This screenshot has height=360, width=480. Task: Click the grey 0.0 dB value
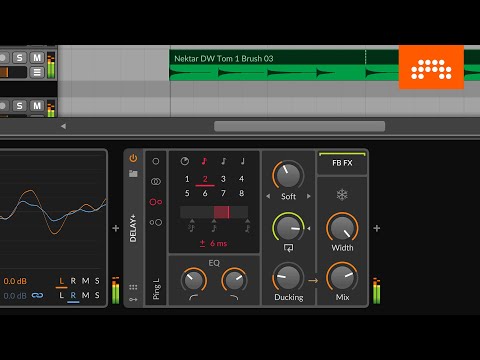coord(15,296)
